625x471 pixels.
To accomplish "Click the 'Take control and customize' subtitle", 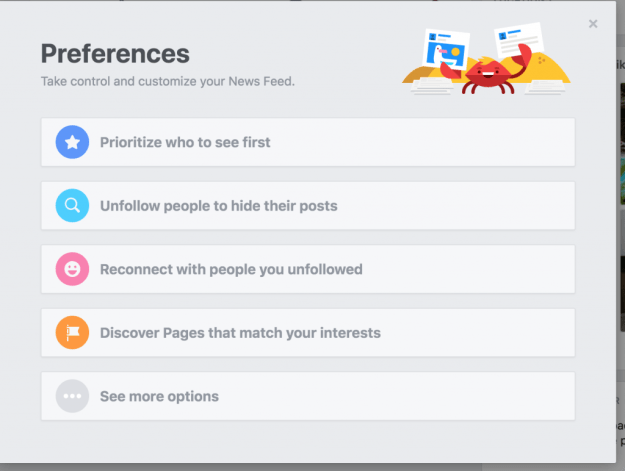I will coord(168,81).
